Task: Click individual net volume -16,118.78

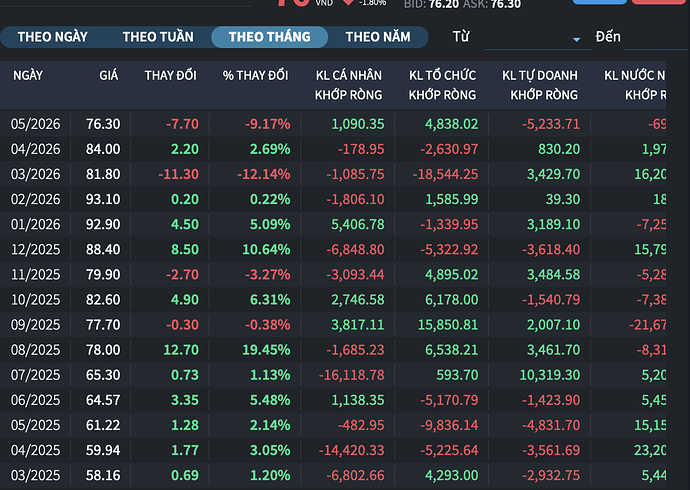Action: pyautogui.click(x=352, y=375)
